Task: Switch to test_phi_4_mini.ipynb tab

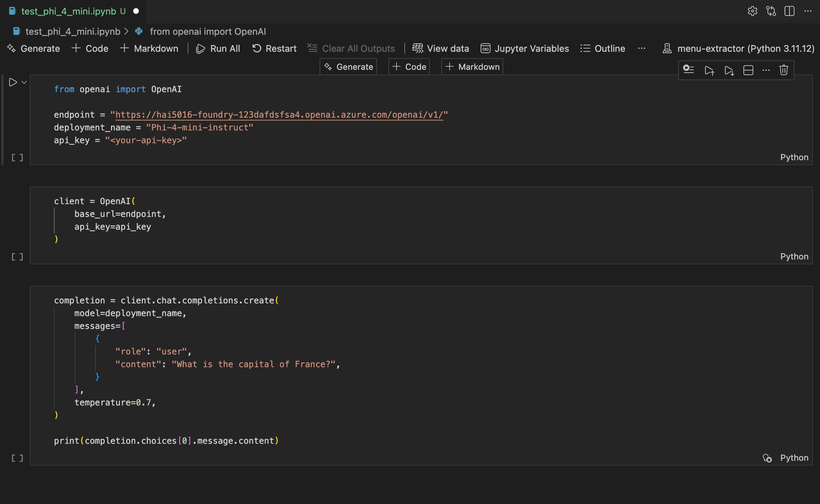Action: coord(68,11)
